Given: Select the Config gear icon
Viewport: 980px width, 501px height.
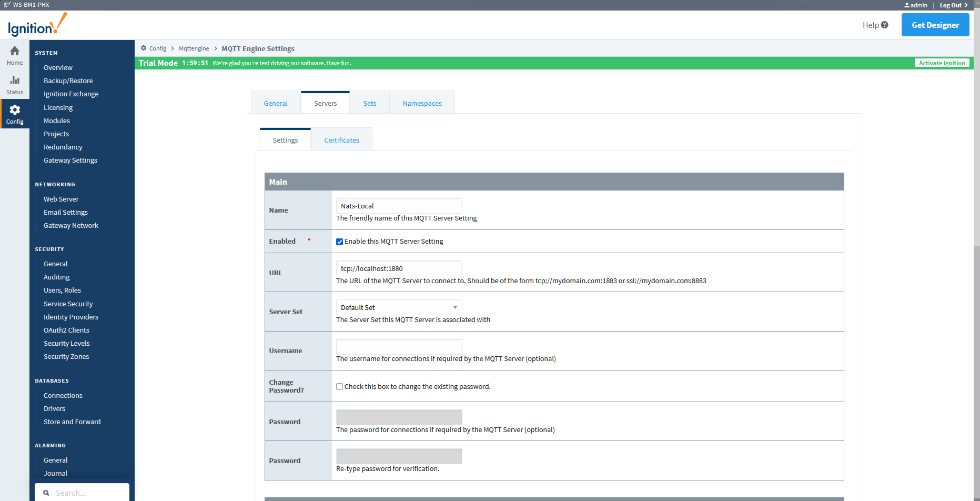Looking at the screenshot, I should pos(15,109).
